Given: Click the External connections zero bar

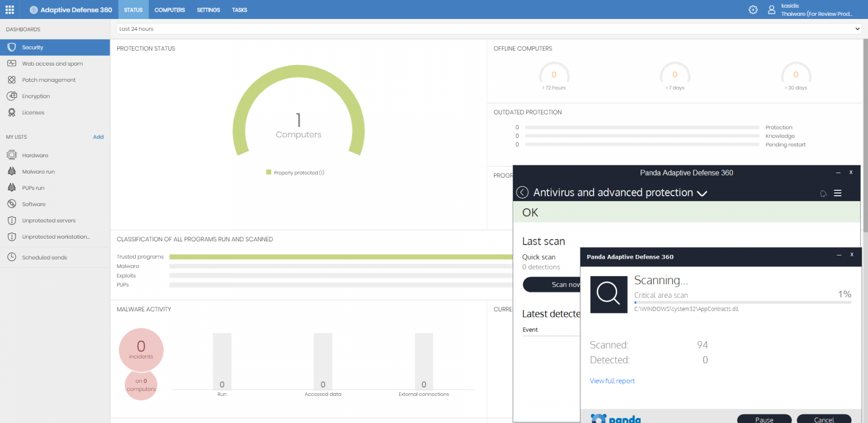Looking at the screenshot, I should [424, 361].
